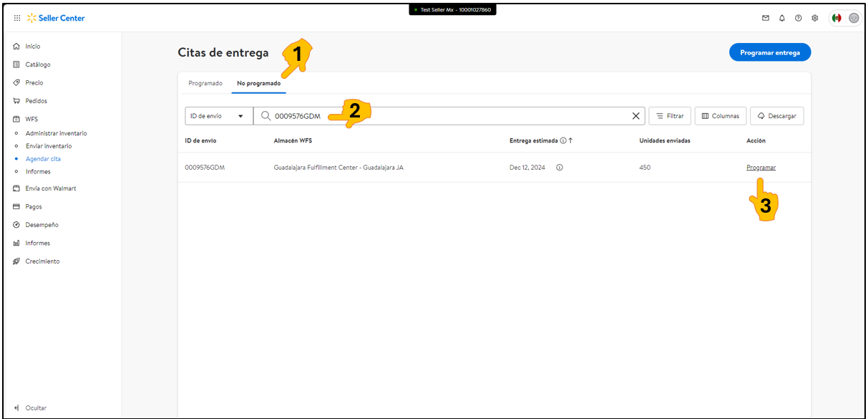Click shipment ID 0009576GDM cell
The width and height of the screenshot is (868, 419).
click(x=205, y=168)
